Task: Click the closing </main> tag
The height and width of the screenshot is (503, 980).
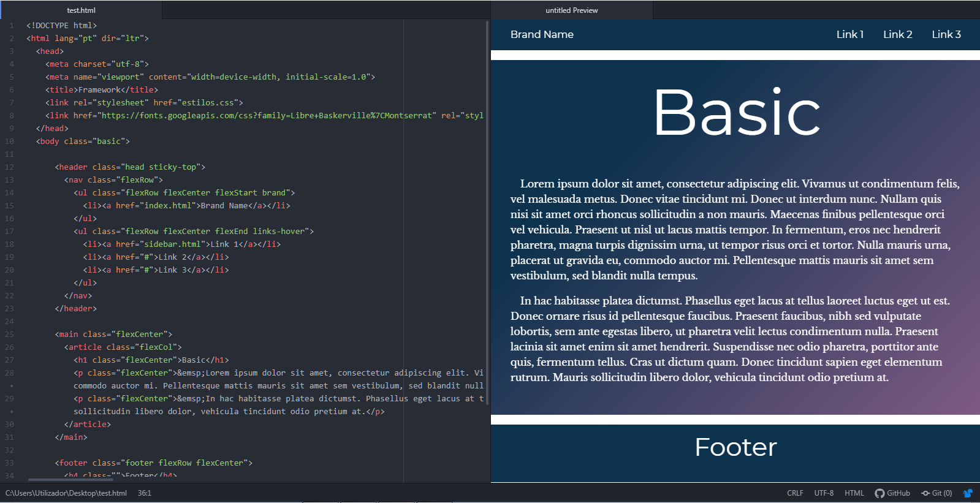Action: (x=71, y=437)
